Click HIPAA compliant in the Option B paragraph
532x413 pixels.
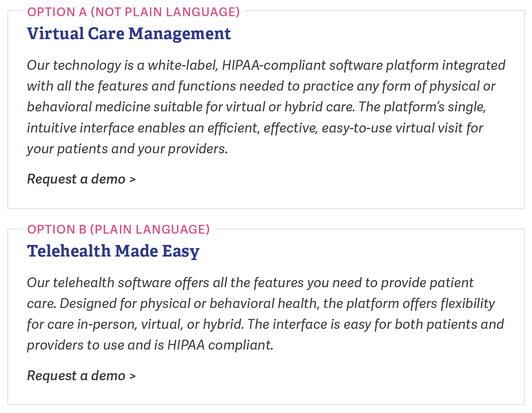point(220,345)
